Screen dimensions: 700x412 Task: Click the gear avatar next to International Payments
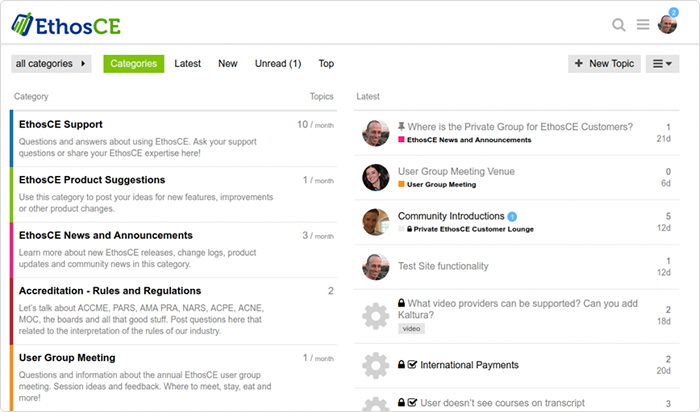click(x=375, y=365)
